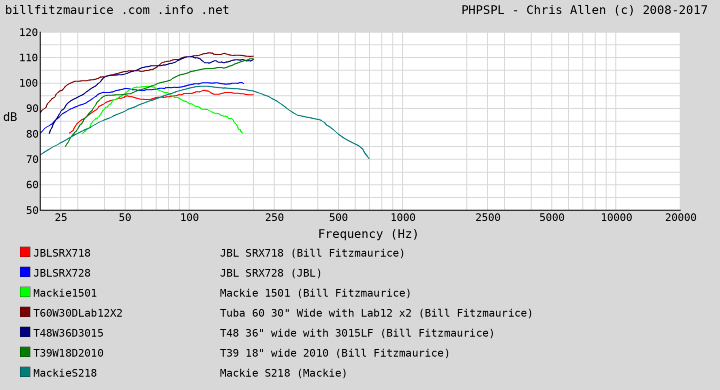Click the 110 value on the dB axis
Screen dimensions: 720x390
pos(28,58)
